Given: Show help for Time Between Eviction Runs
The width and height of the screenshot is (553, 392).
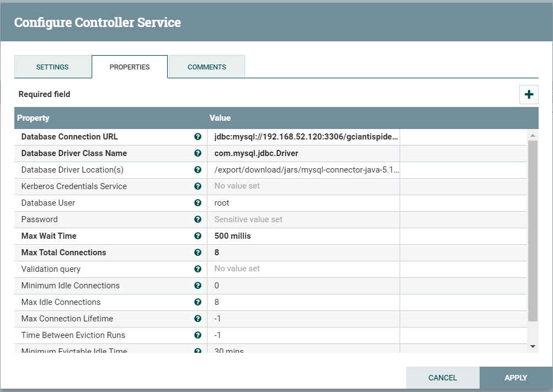Looking at the screenshot, I should 198,335.
